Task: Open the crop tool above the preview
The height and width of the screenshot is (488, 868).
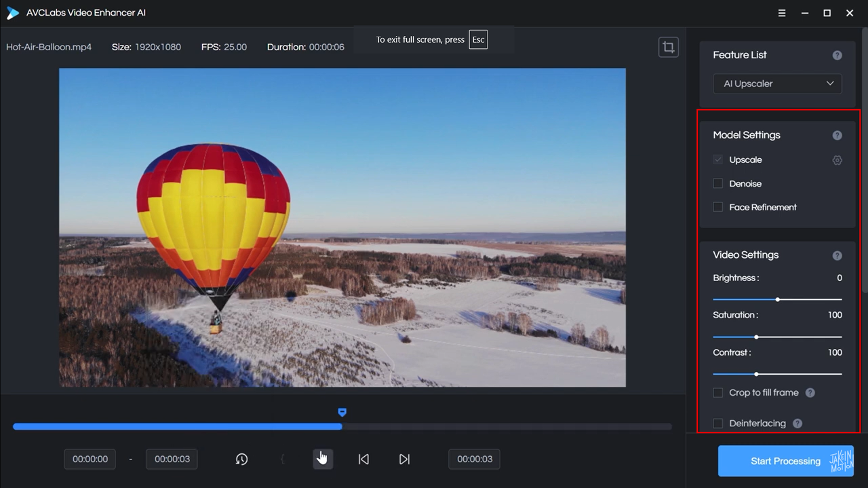Action: [669, 47]
